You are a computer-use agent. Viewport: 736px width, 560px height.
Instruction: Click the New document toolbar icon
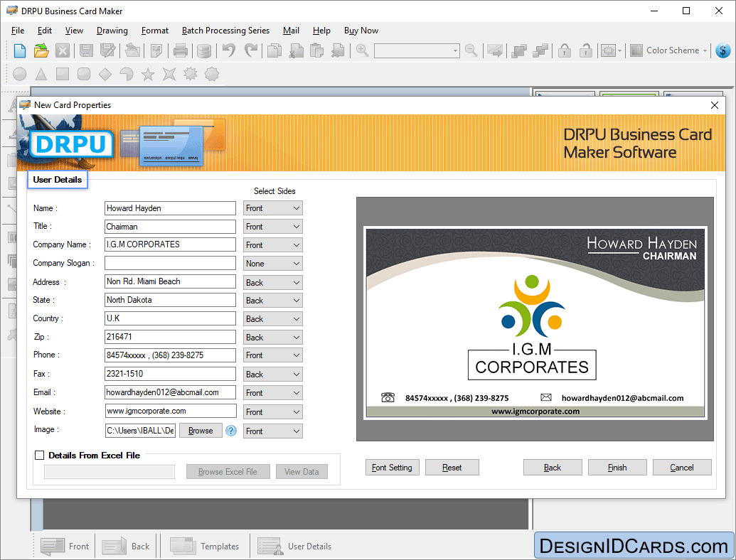20,50
